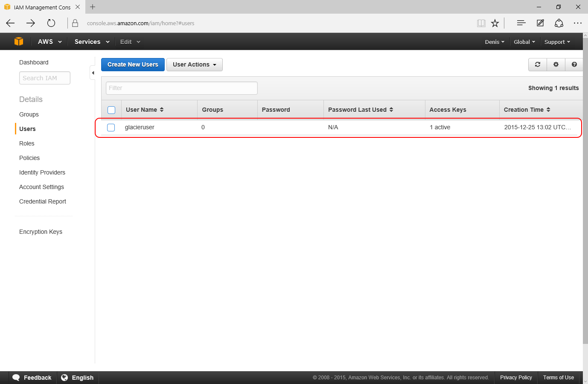Sort table by Creation Time arrows
Image resolution: width=588 pixels, height=384 pixels.
[x=548, y=110]
